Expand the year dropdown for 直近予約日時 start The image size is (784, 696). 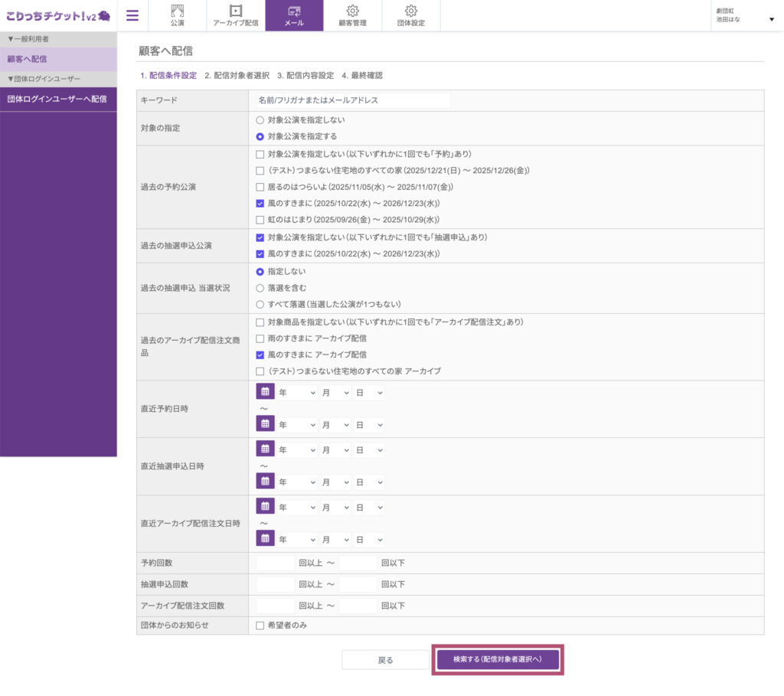click(297, 393)
